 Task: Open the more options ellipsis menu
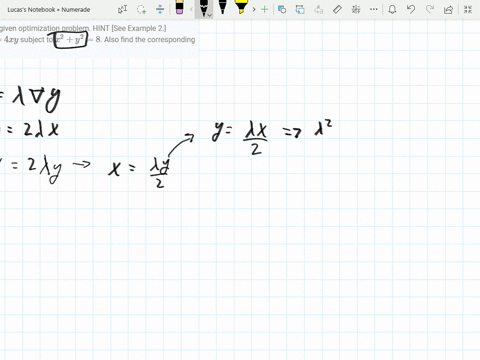(374, 9)
